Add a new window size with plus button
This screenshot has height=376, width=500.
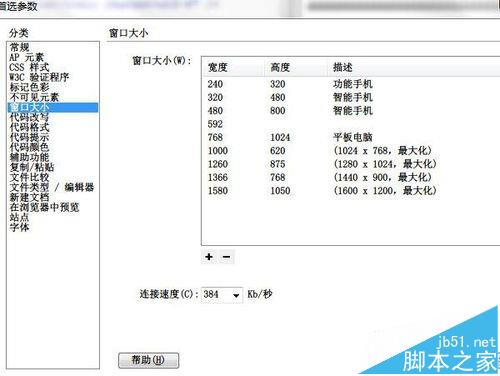[209, 257]
